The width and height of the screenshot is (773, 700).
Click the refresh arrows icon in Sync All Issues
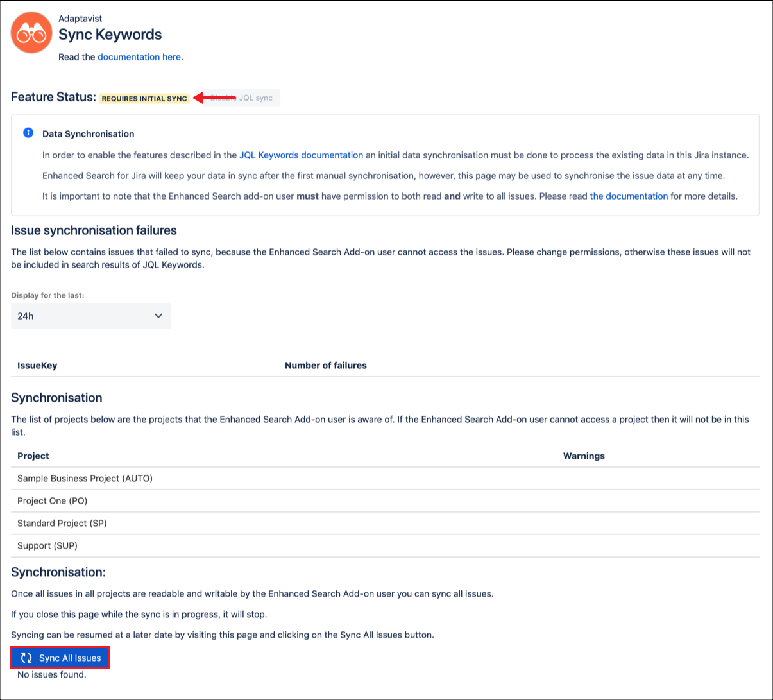[26, 658]
